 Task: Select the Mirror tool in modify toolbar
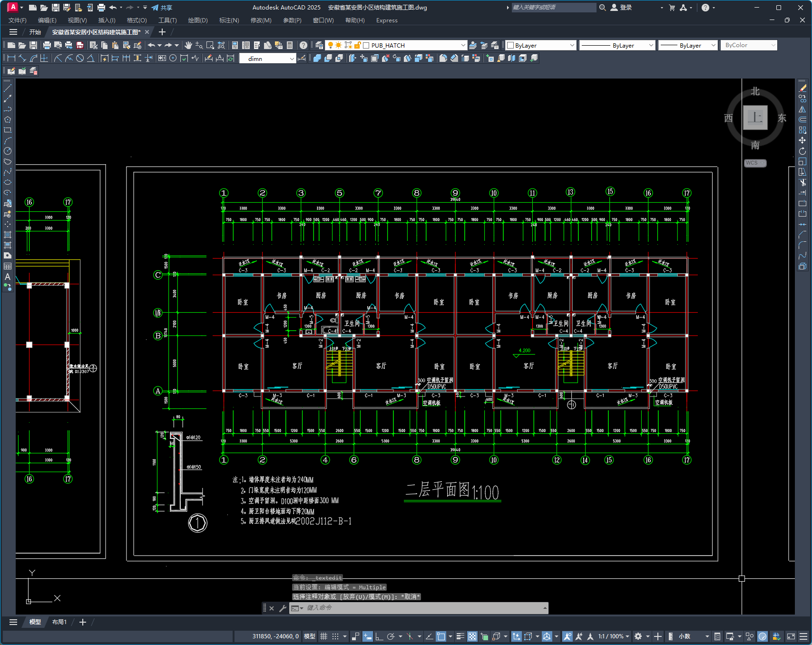[802, 109]
